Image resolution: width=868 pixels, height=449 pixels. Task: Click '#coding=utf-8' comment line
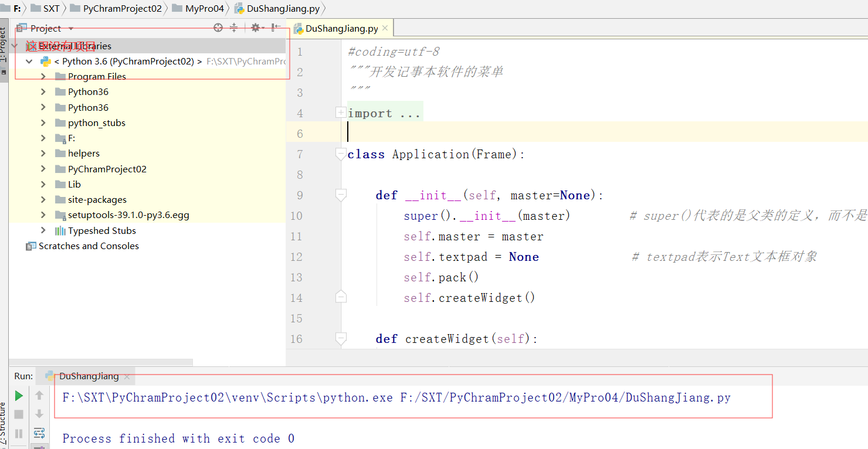[394, 52]
